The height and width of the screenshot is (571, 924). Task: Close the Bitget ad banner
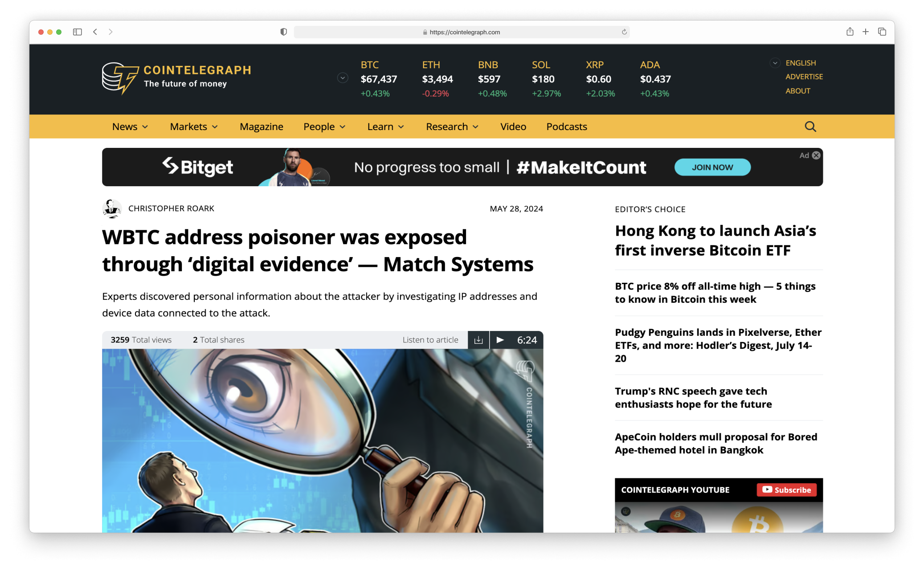click(x=816, y=155)
